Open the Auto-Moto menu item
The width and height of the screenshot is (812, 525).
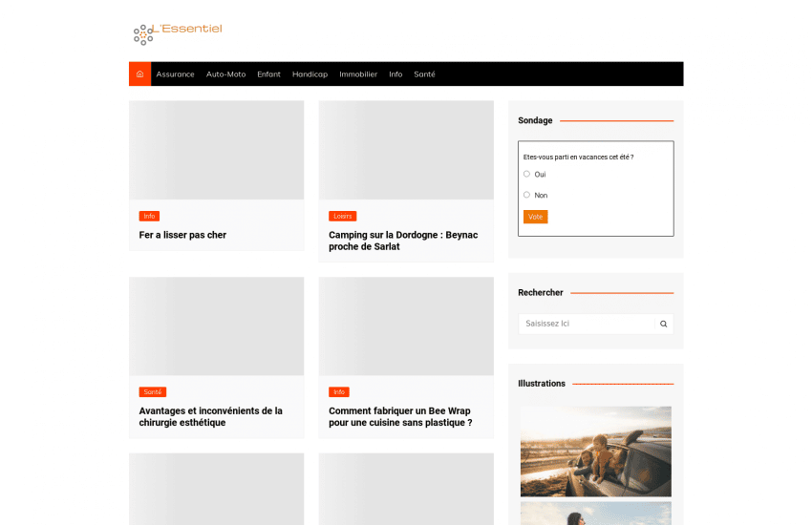225,73
